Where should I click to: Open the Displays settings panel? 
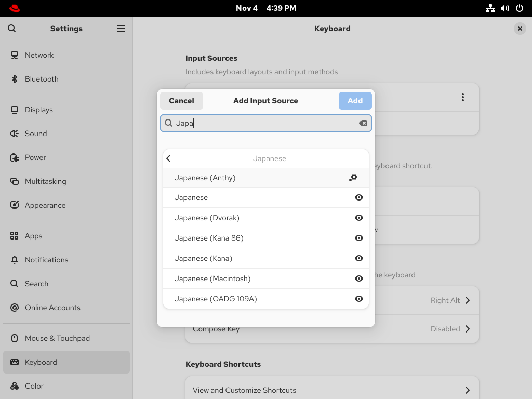click(39, 110)
